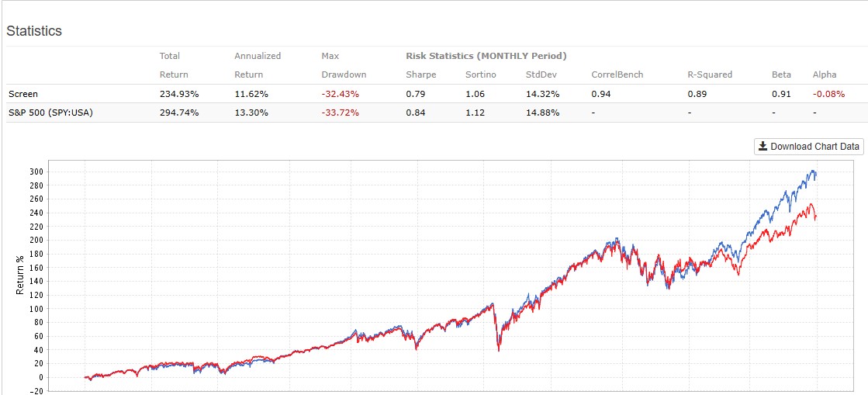Click the S&P 500 annualized return 13.30%
Image resolution: width=868 pixels, height=395 pixels.
pos(251,113)
